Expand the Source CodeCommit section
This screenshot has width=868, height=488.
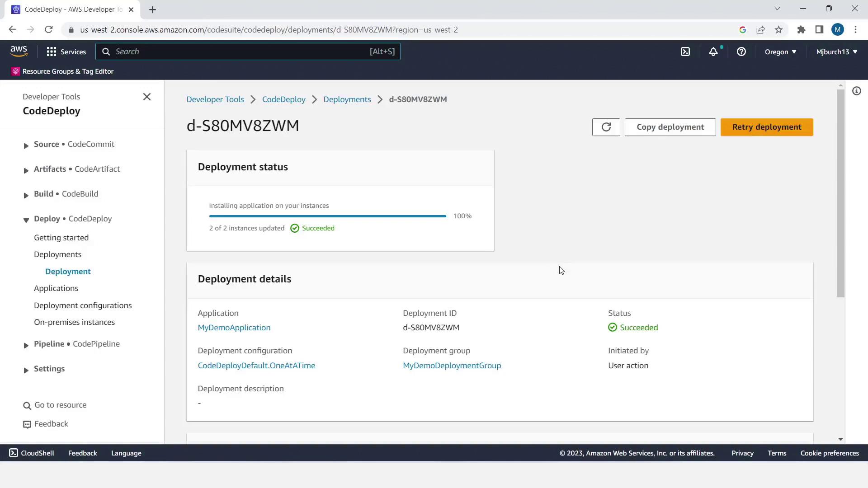tap(26, 145)
